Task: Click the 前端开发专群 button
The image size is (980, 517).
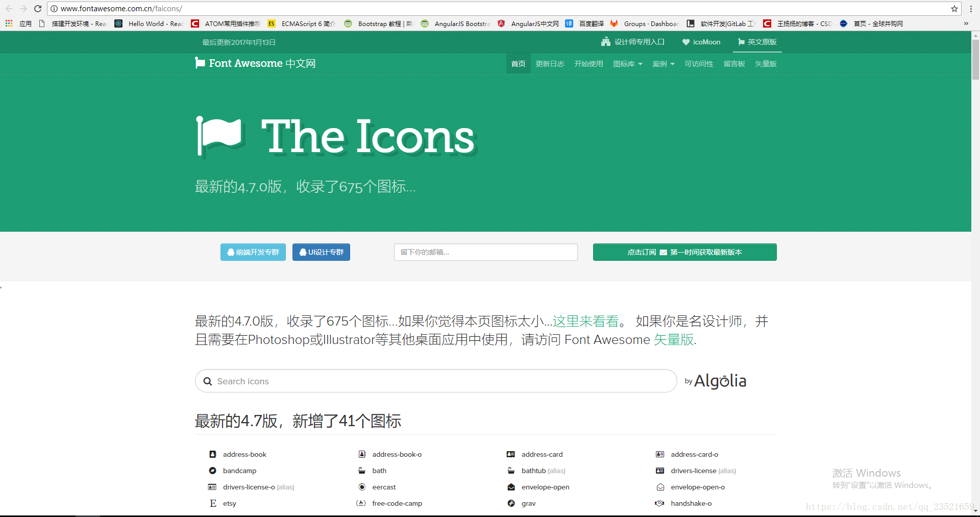Action: coord(253,252)
